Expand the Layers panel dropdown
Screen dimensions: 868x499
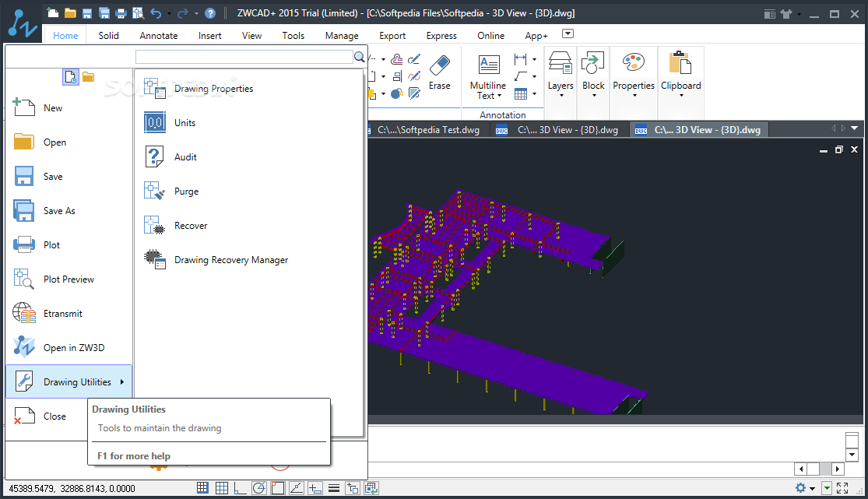[x=561, y=95]
